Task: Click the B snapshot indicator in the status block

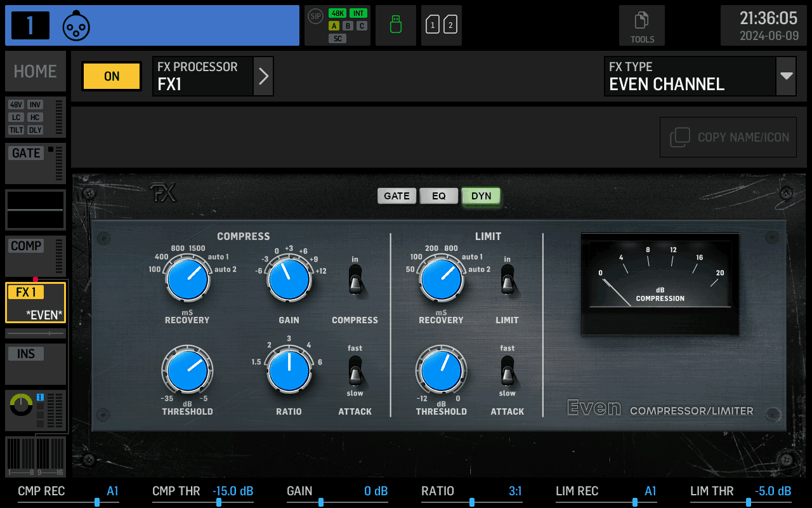Action: 348,26
